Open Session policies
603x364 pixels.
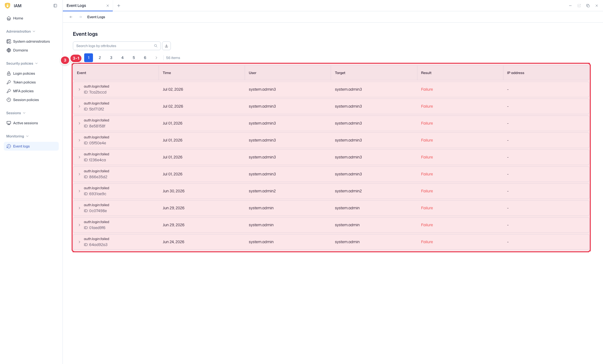pyautogui.click(x=31, y=100)
